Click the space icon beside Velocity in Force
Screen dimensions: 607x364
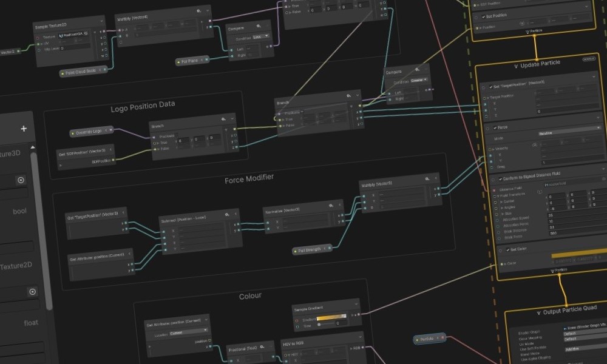[x=535, y=144]
